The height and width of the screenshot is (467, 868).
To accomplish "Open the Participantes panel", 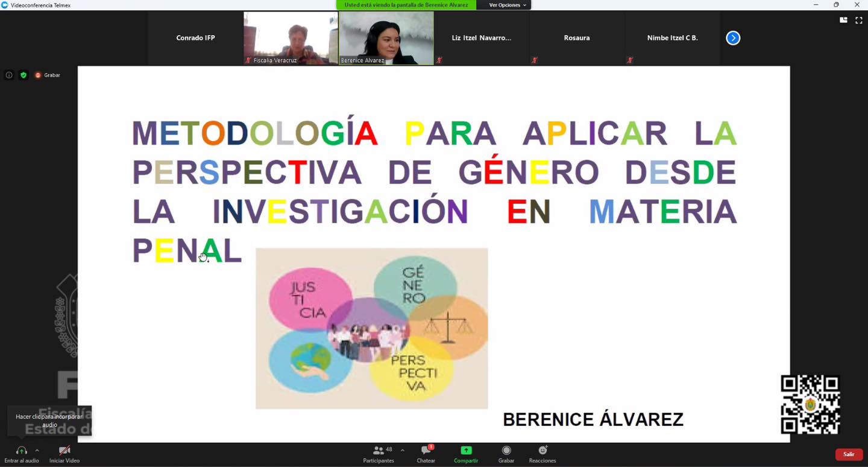I will coord(379,454).
